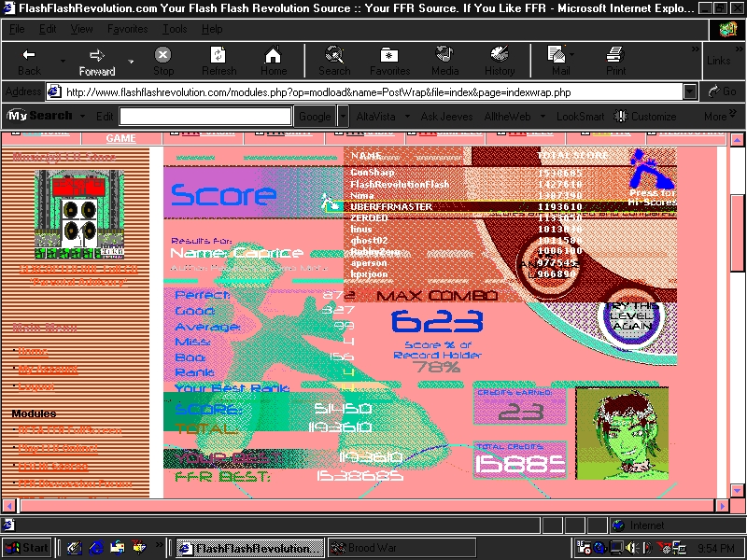Go back using the Back toolbar button
Viewport: 747px width, 560px height.
click(30, 62)
